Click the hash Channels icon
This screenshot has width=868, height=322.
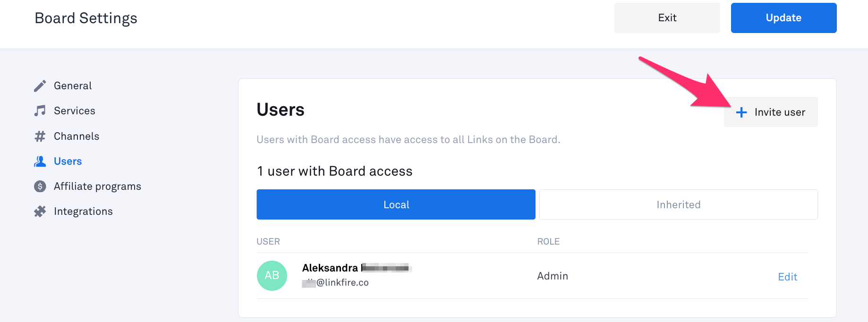40,136
